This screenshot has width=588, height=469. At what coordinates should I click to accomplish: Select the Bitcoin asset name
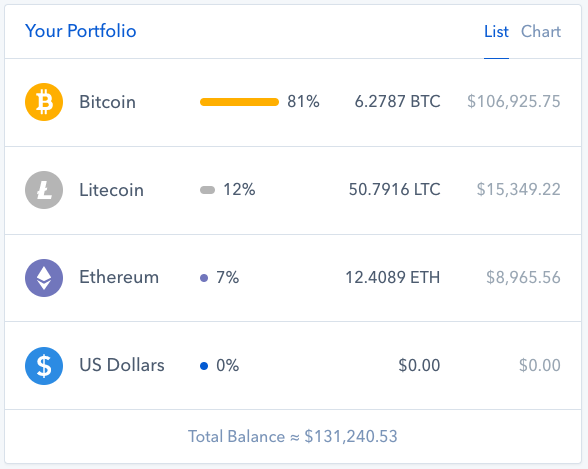click(x=107, y=102)
